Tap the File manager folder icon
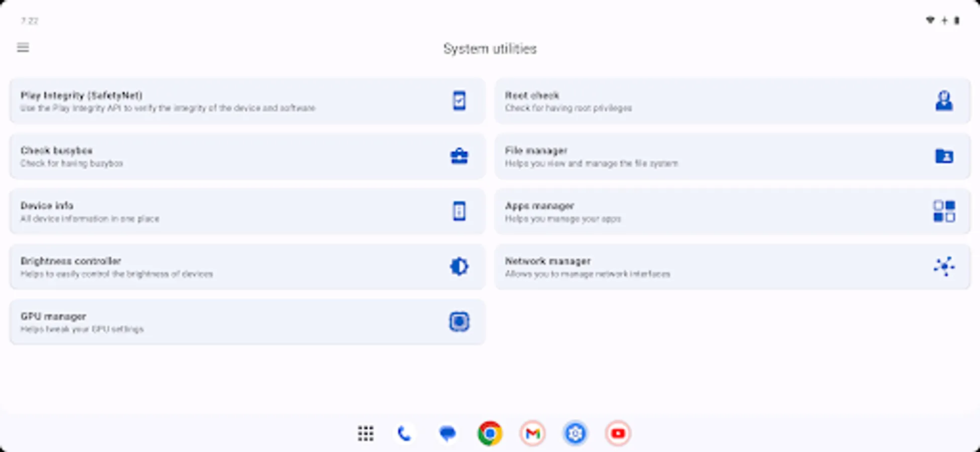This screenshot has width=980, height=452. (943, 156)
